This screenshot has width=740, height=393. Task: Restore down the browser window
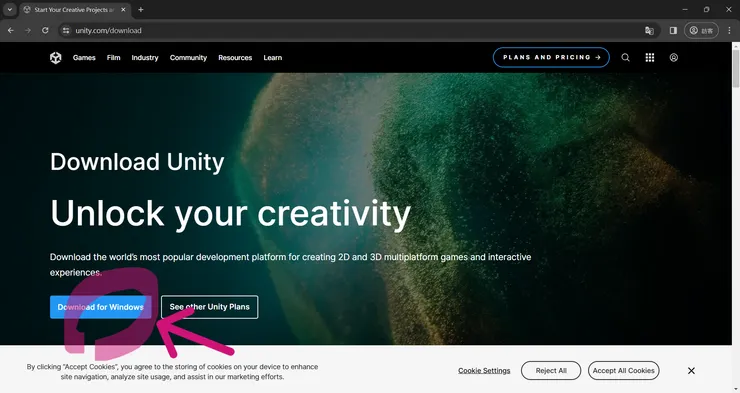706,9
